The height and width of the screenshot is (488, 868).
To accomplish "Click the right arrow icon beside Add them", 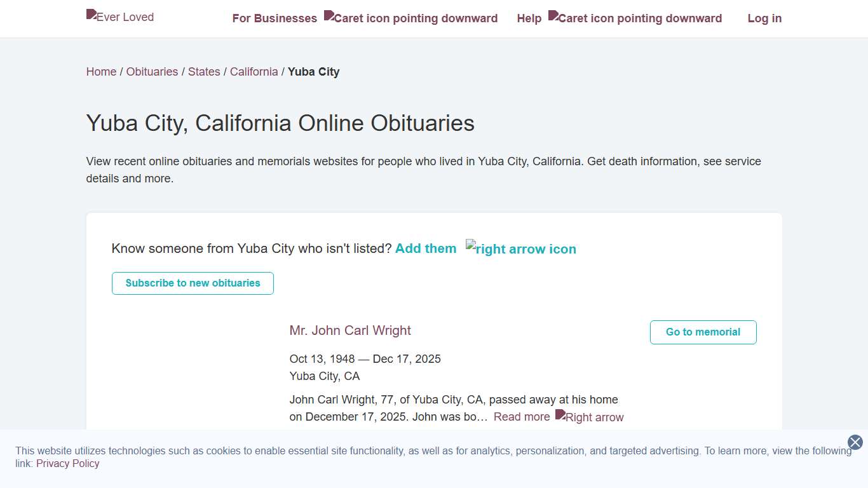I will point(521,248).
